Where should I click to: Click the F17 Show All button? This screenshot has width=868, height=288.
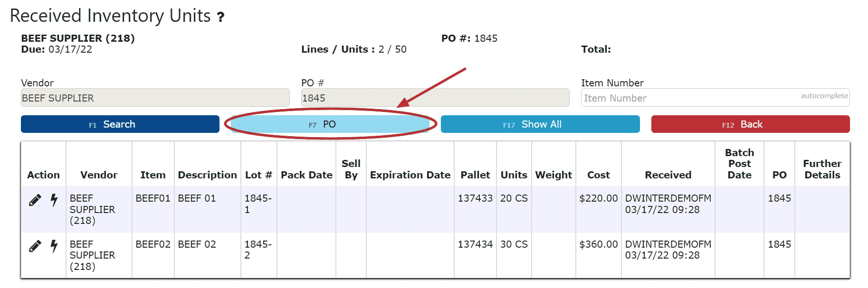[540, 124]
